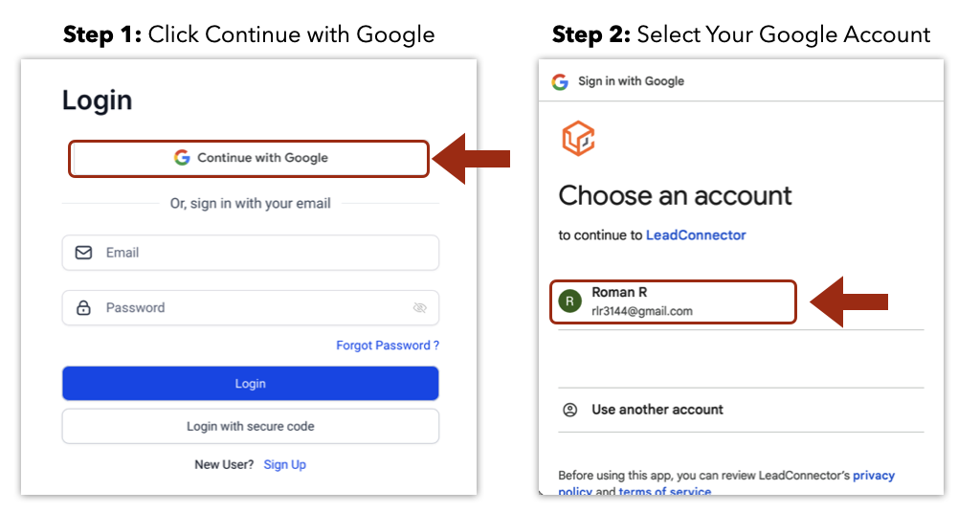The width and height of the screenshot is (980, 513).
Task: Click the Continue with Google button
Action: (x=249, y=158)
